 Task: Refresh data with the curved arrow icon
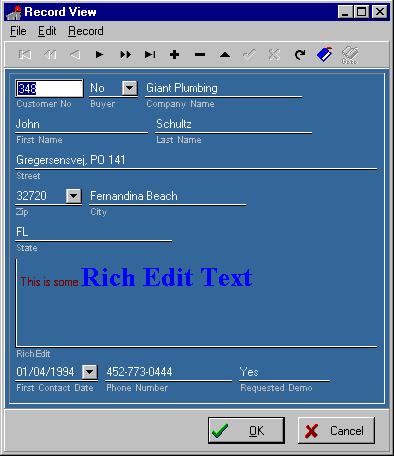coord(300,54)
